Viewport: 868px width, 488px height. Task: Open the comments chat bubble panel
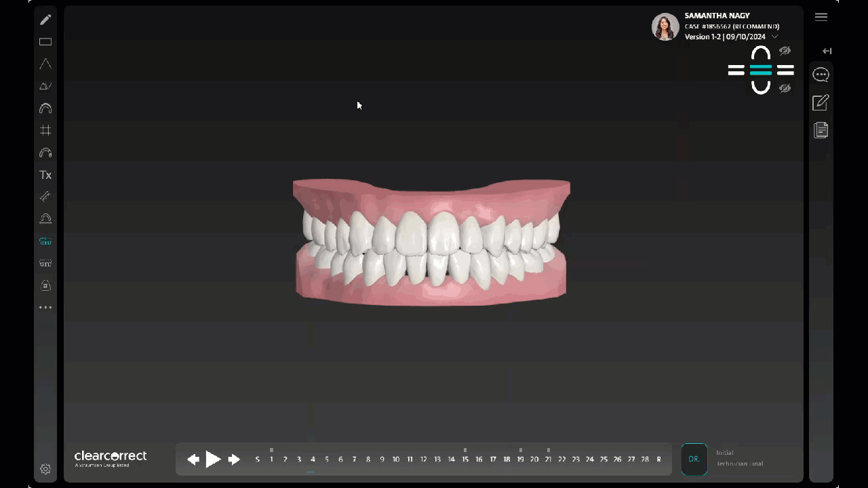[x=821, y=75]
